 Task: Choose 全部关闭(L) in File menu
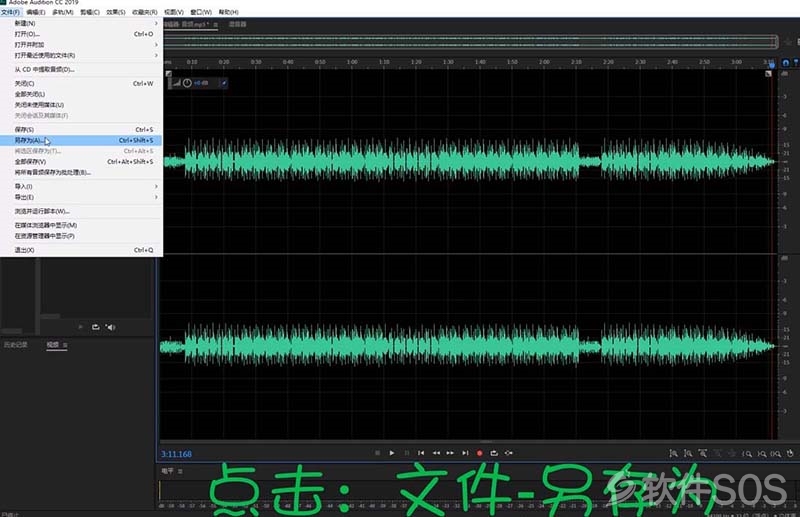pyautogui.click(x=82, y=94)
